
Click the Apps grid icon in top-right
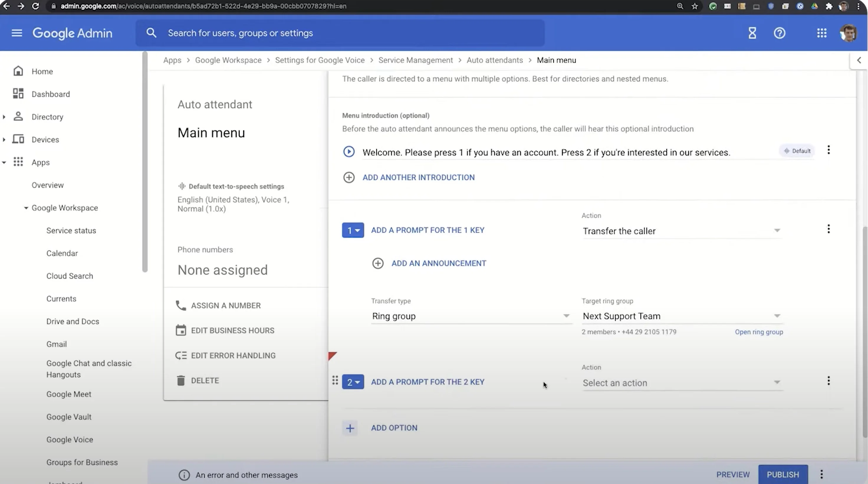point(822,33)
